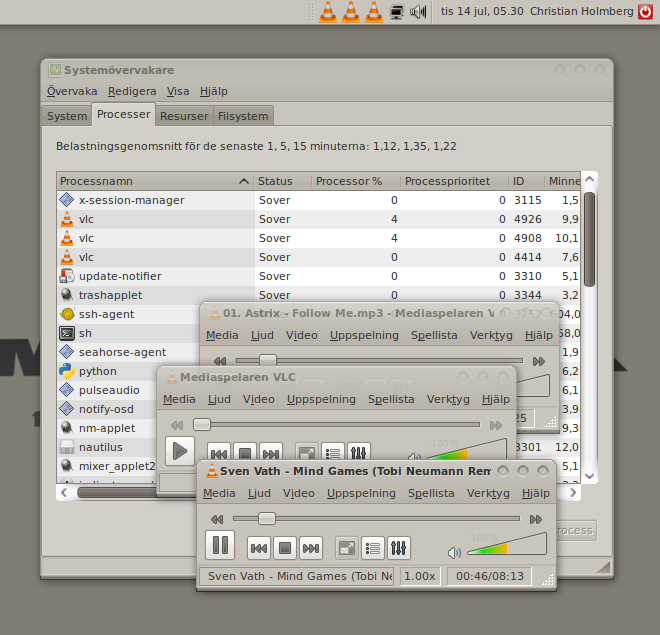The image size is (660, 635).
Task: Click rewind arrows in Astrix Follow Me window
Action: tap(220, 361)
